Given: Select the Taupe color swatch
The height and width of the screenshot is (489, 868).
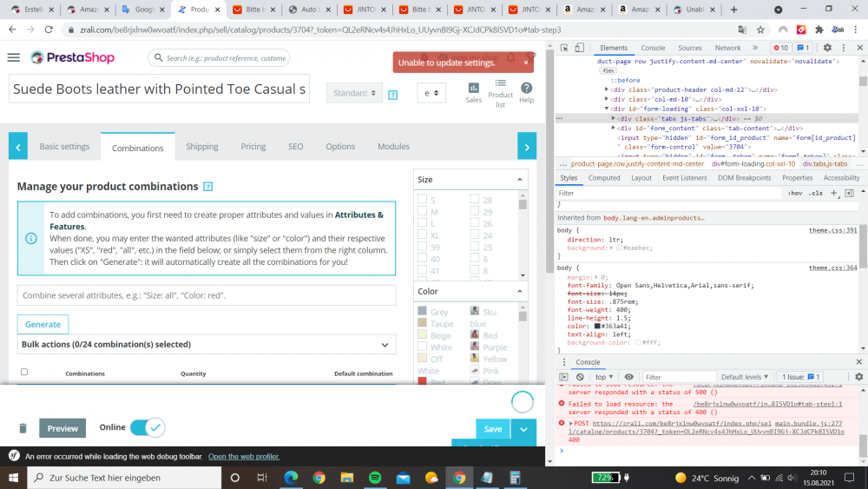Looking at the screenshot, I should (x=423, y=323).
